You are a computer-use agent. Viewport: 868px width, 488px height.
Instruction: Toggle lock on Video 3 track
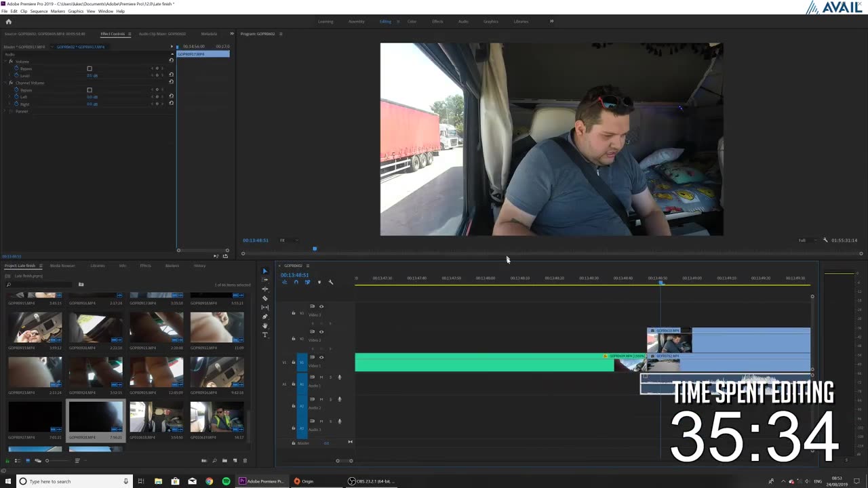coord(294,313)
